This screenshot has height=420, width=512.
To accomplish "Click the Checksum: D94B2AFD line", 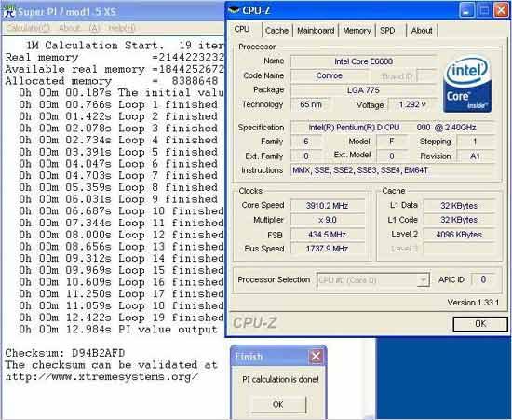I will pyautogui.click(x=65, y=353).
